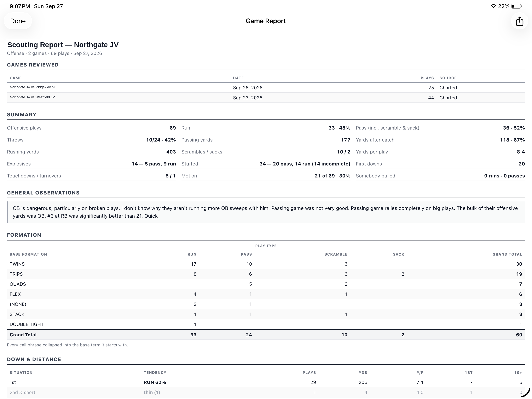Tap the TENDENCY column header
This screenshot has width=532, height=399.
155,373
